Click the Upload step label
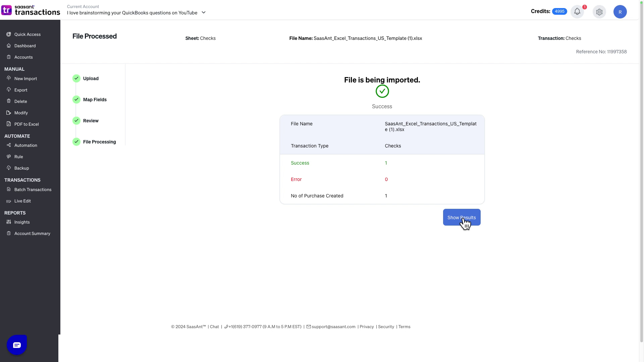Viewport: 644px width, 362px height. tap(91, 78)
